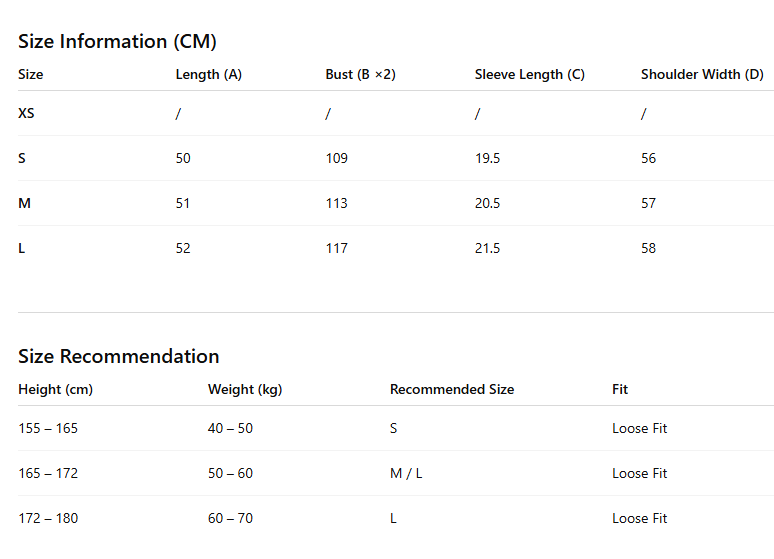
Task: Select the Height (cm) column header
Action: point(55,390)
